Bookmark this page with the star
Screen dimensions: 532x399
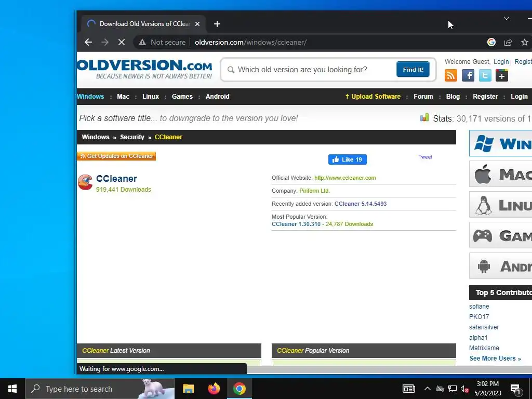pyautogui.click(x=525, y=42)
